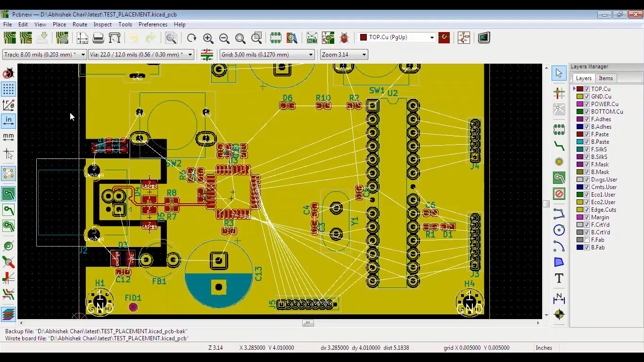Click the Redraw view icon
The image size is (644, 362).
pyautogui.click(x=191, y=38)
